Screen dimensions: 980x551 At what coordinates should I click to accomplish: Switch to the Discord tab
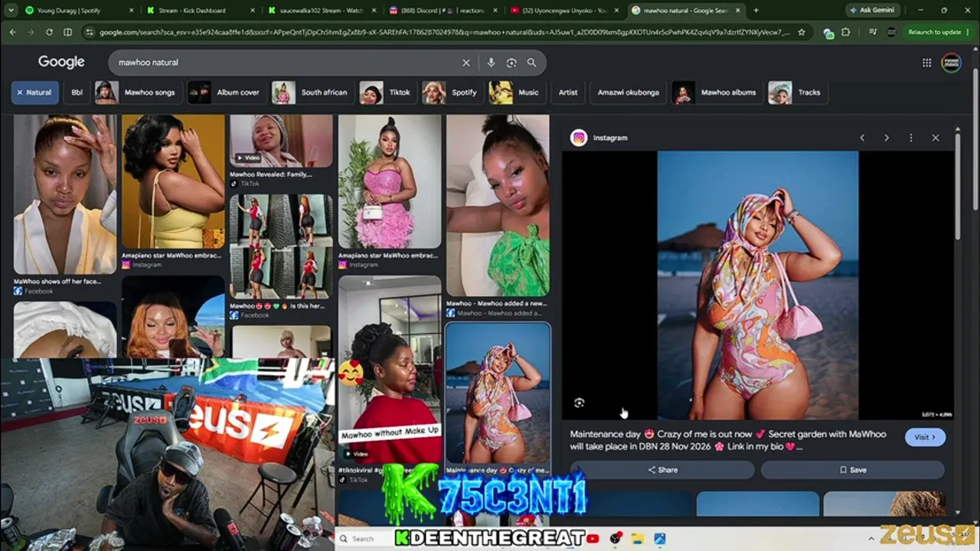[442, 11]
